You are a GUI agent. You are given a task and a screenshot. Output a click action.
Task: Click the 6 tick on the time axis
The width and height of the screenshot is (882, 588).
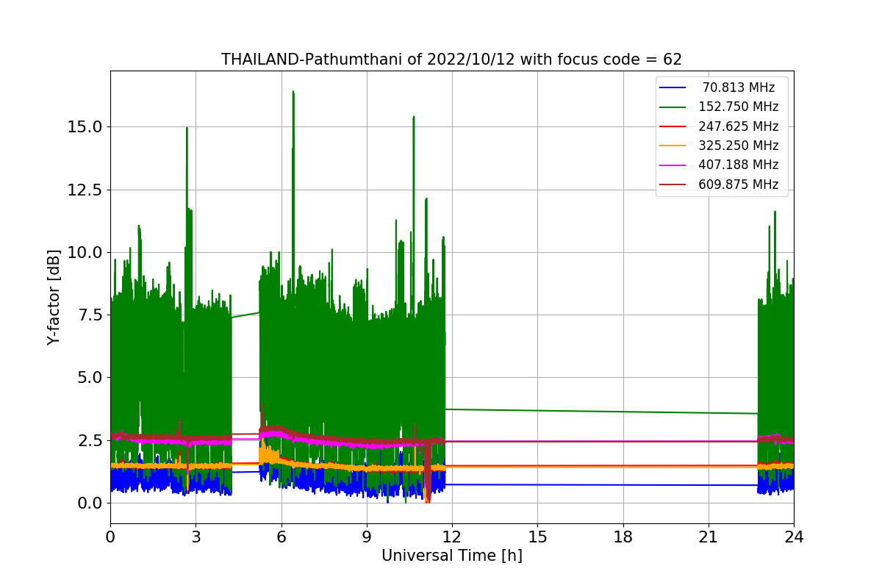tap(281, 537)
